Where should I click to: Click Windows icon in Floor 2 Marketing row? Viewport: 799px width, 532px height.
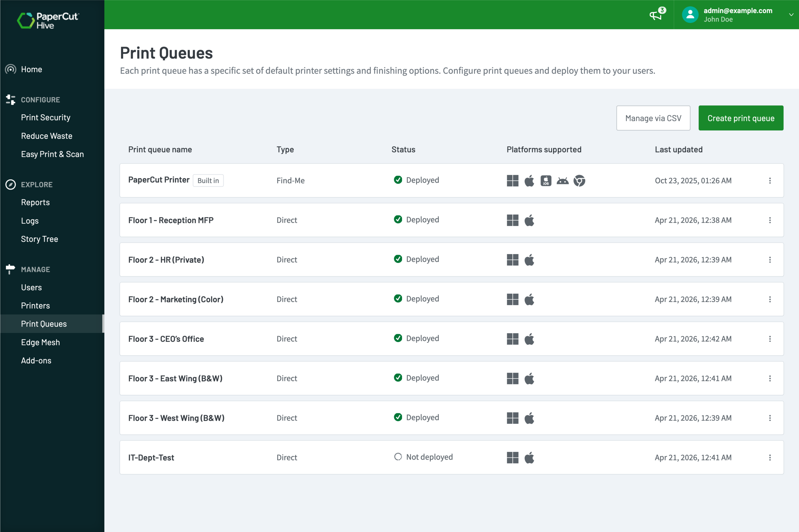pyautogui.click(x=513, y=299)
